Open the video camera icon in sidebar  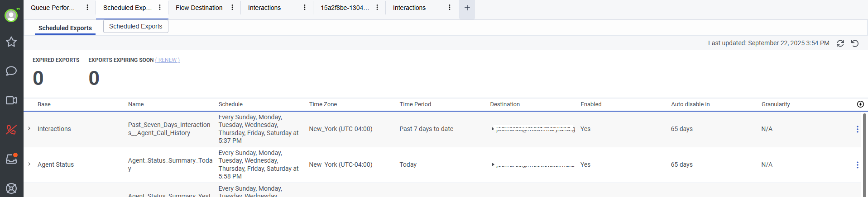coord(11,100)
